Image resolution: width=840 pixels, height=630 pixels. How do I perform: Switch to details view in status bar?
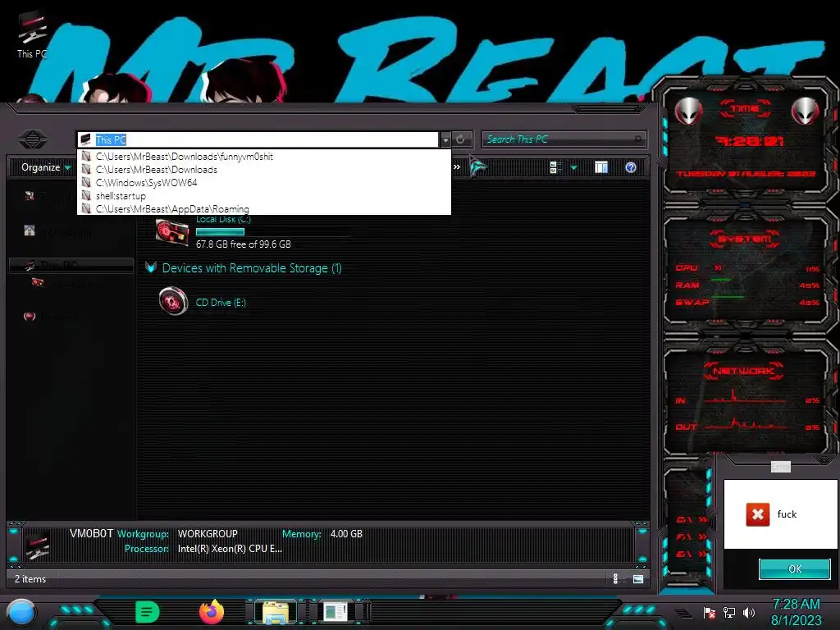pos(615,578)
